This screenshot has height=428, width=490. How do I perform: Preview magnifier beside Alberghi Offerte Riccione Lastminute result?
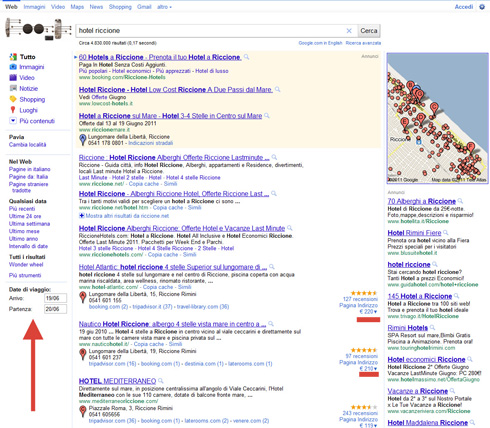tap(274, 157)
